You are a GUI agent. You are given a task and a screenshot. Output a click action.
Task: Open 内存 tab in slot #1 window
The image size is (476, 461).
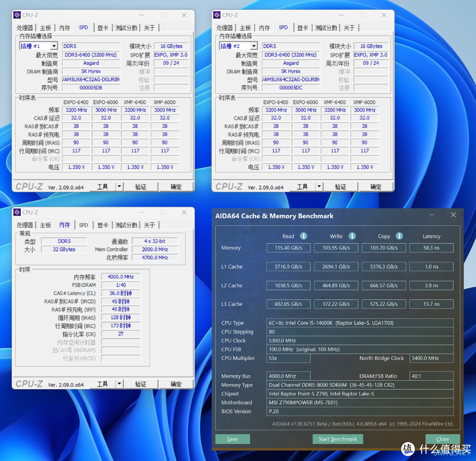coord(64,28)
